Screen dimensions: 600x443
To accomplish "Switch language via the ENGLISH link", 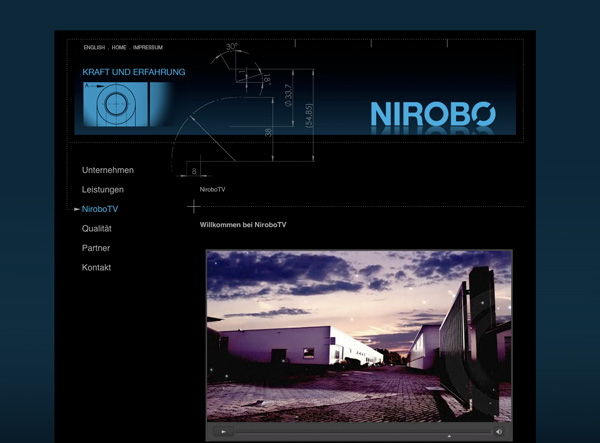I will (x=94, y=47).
